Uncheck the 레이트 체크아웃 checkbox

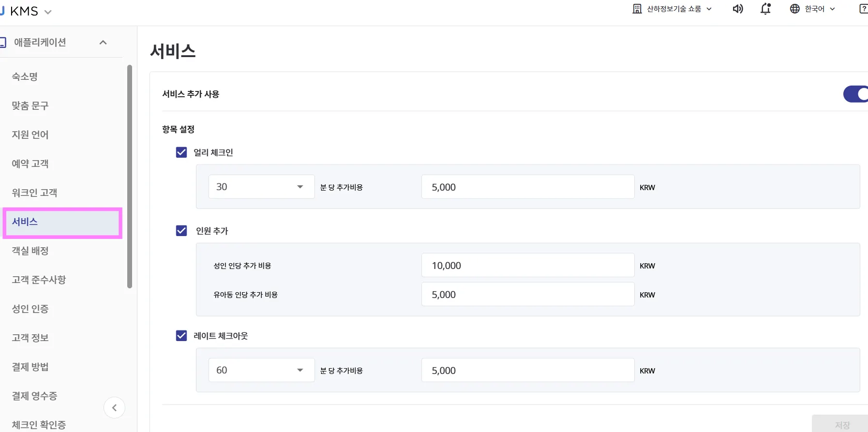click(181, 336)
